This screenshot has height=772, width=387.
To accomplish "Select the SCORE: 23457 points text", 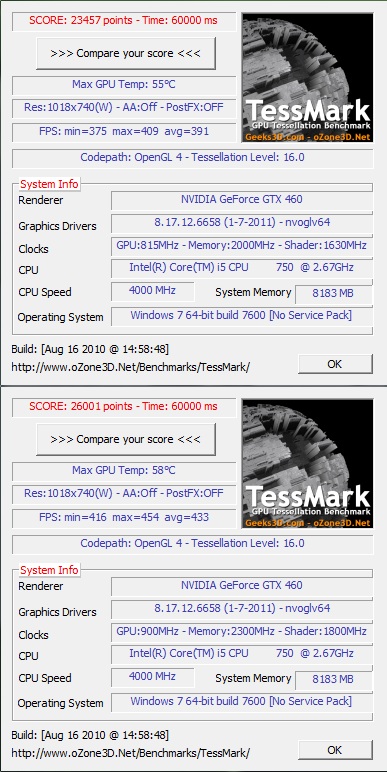I will point(81,21).
